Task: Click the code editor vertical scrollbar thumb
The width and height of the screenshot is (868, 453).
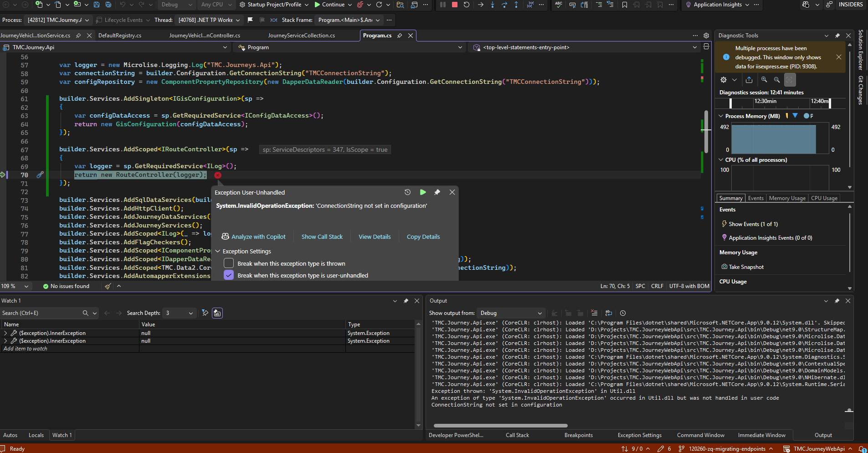Action: 706,131
